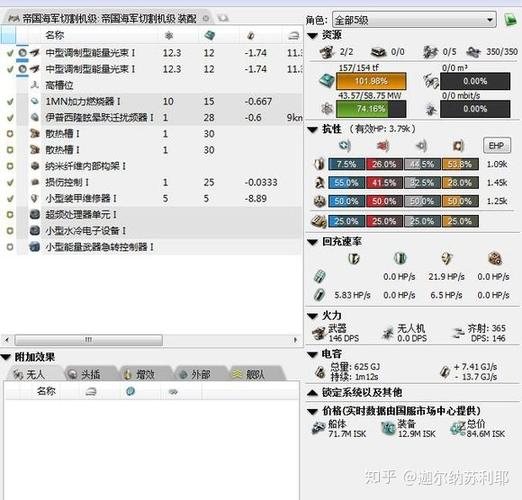Click the shield row icon in resistances

pos(319,164)
